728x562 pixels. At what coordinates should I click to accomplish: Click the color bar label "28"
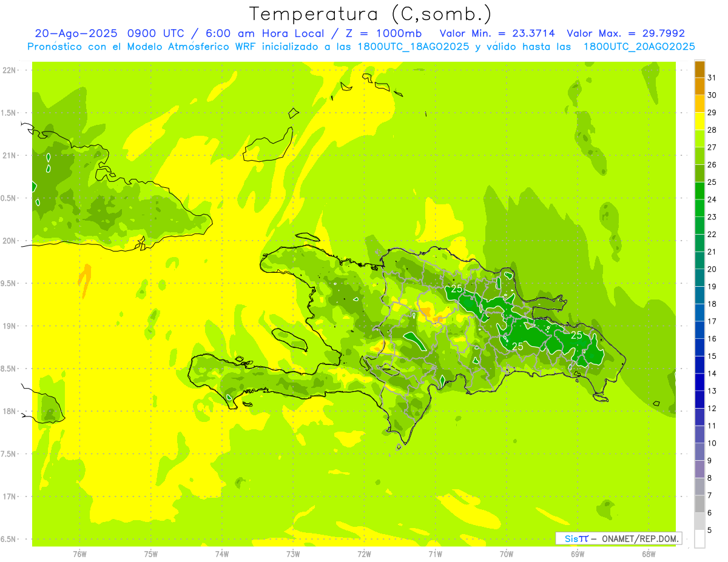click(x=712, y=130)
